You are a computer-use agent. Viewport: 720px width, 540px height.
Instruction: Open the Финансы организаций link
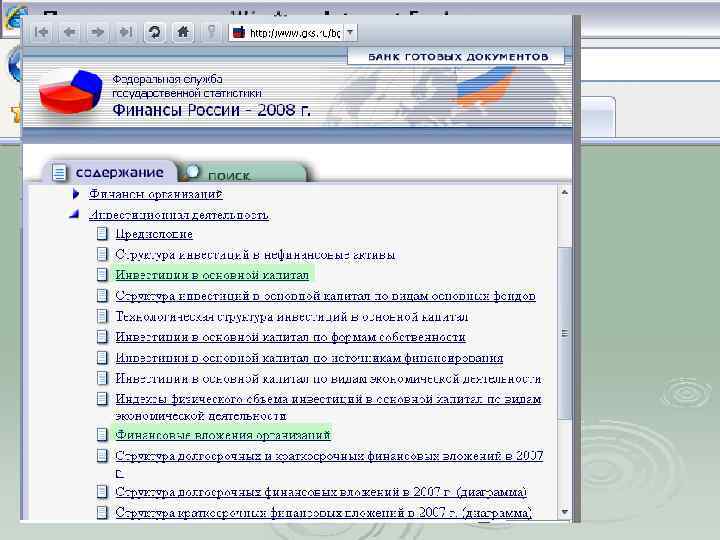point(156,194)
